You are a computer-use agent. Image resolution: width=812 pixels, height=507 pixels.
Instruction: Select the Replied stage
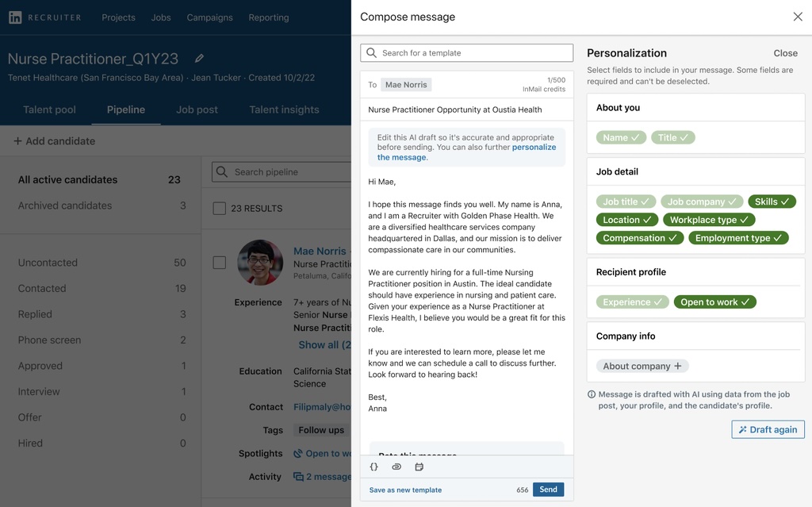click(x=101, y=314)
